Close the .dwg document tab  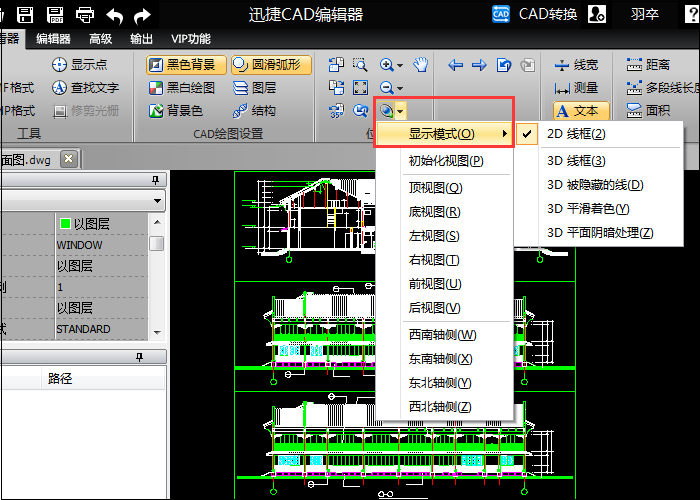tap(68, 158)
